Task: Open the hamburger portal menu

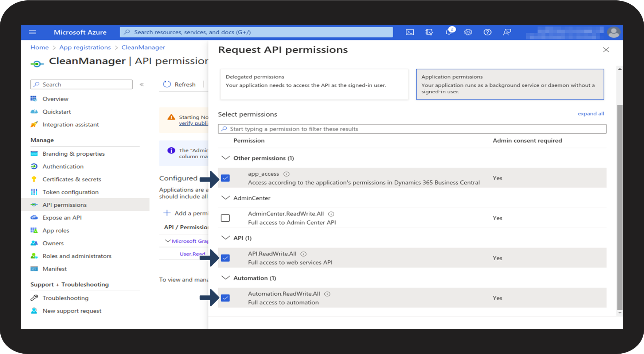Action: (x=32, y=32)
